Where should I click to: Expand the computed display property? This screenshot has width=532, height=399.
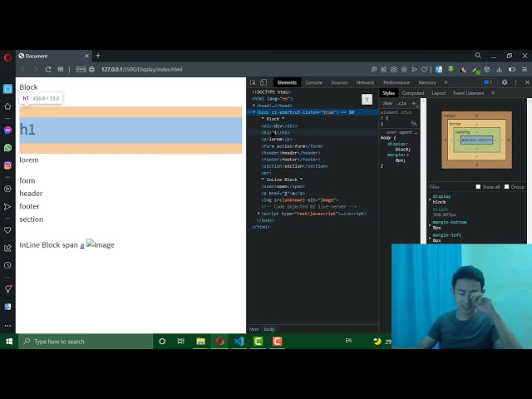click(x=431, y=199)
